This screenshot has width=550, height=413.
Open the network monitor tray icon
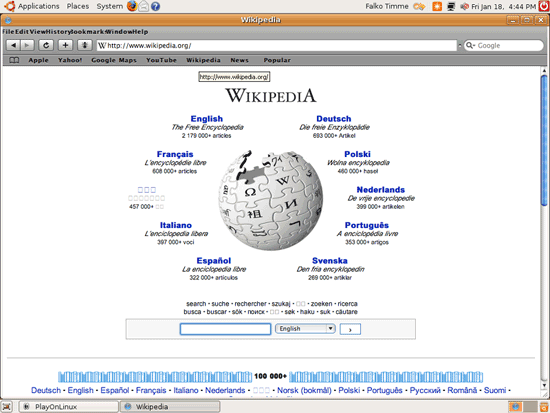(451, 6)
